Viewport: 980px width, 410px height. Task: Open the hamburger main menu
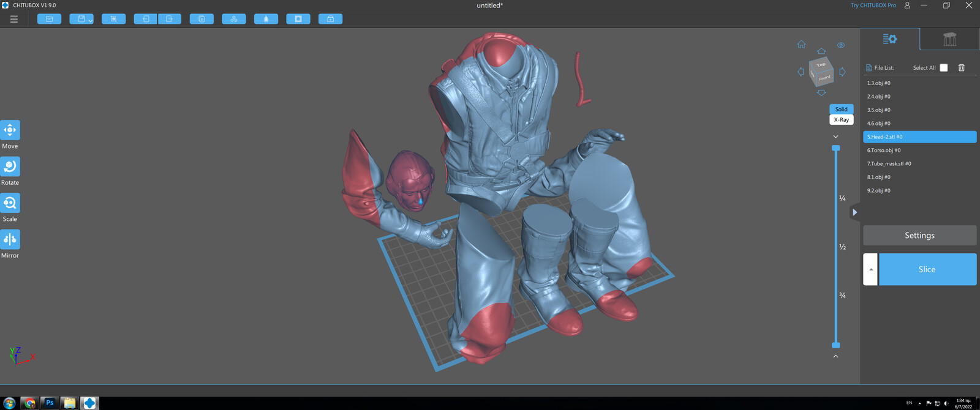tap(14, 19)
